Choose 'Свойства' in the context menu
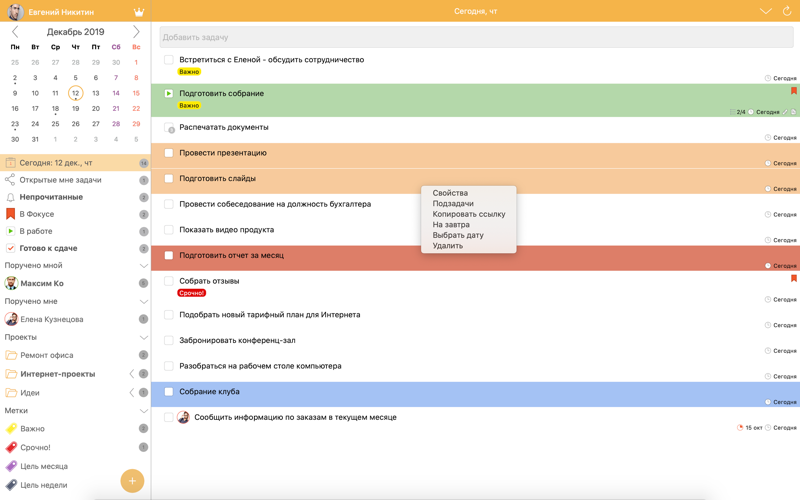Viewport: 800px width, 500px height. tap(450, 193)
